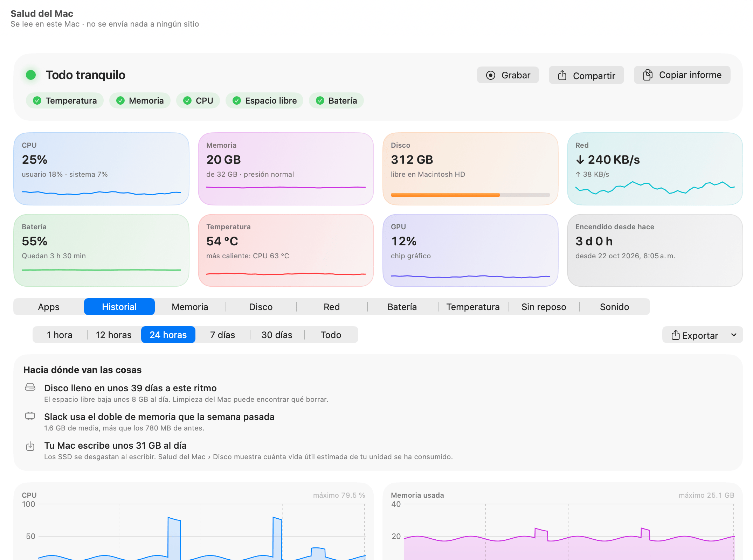Image resolution: width=753 pixels, height=560 pixels.
Task: Click the Copiar informe button label
Action: (690, 75)
